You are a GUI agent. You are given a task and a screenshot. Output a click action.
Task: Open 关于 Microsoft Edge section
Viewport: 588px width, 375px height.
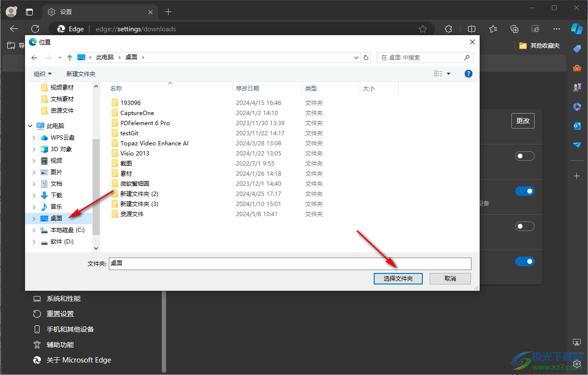click(x=79, y=360)
